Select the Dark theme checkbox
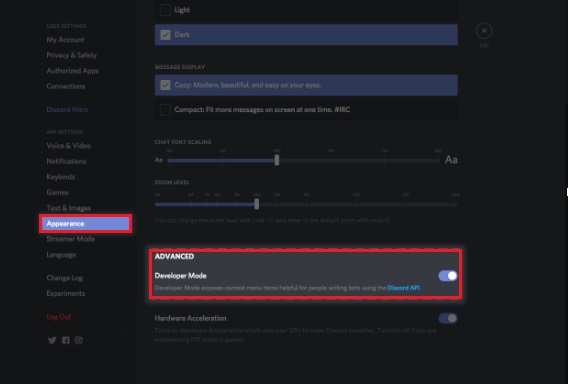The height and width of the screenshot is (384, 568). tap(165, 35)
